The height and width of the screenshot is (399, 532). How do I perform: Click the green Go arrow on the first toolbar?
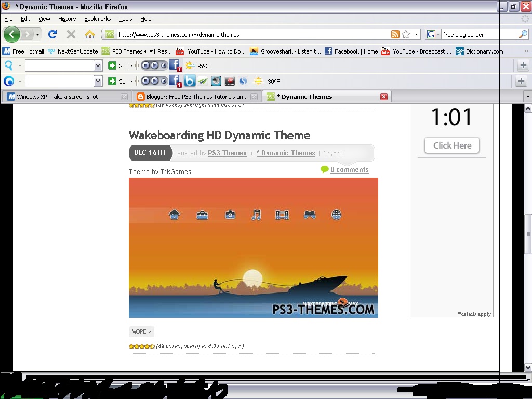[112, 65]
